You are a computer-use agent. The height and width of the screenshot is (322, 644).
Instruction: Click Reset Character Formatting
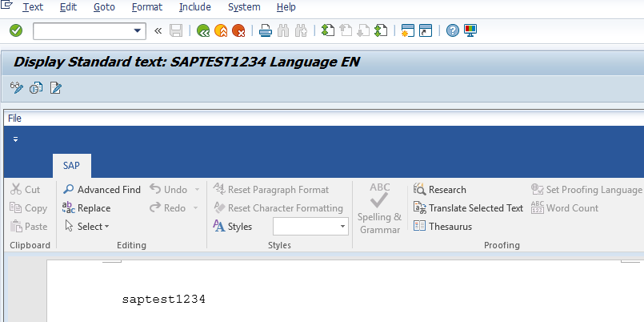point(278,208)
